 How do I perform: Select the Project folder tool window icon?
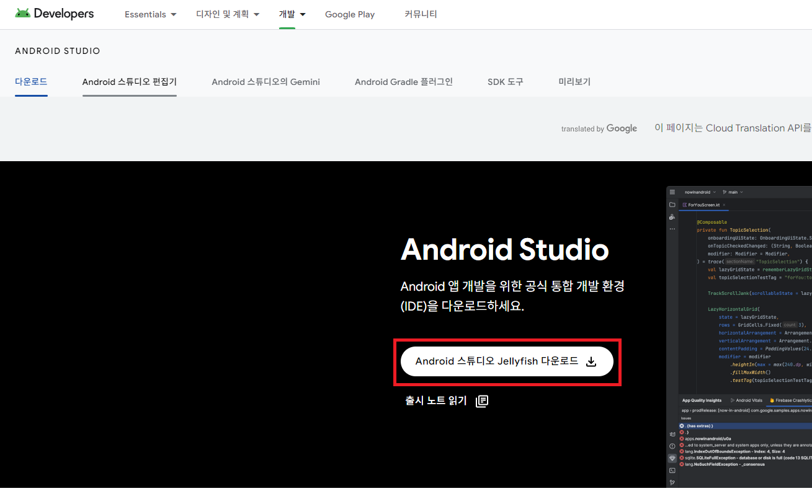tap(672, 205)
